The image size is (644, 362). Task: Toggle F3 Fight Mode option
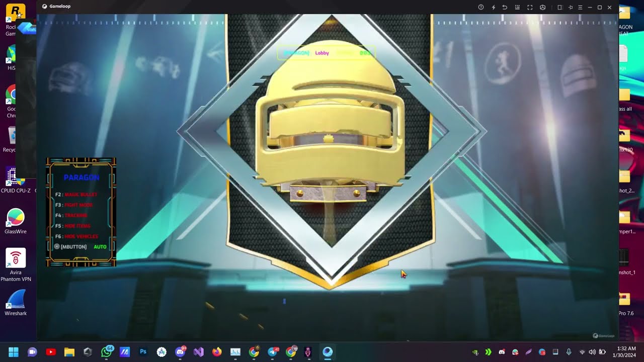point(74,205)
